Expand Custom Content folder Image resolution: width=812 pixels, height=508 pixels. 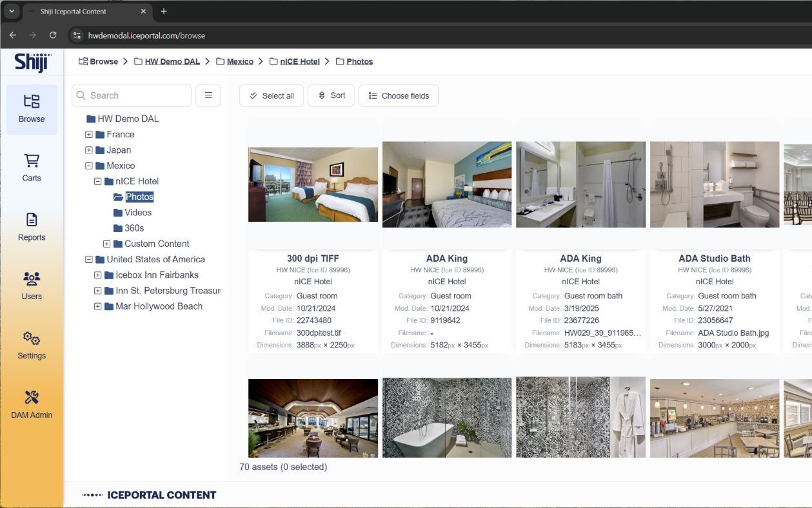tap(107, 244)
